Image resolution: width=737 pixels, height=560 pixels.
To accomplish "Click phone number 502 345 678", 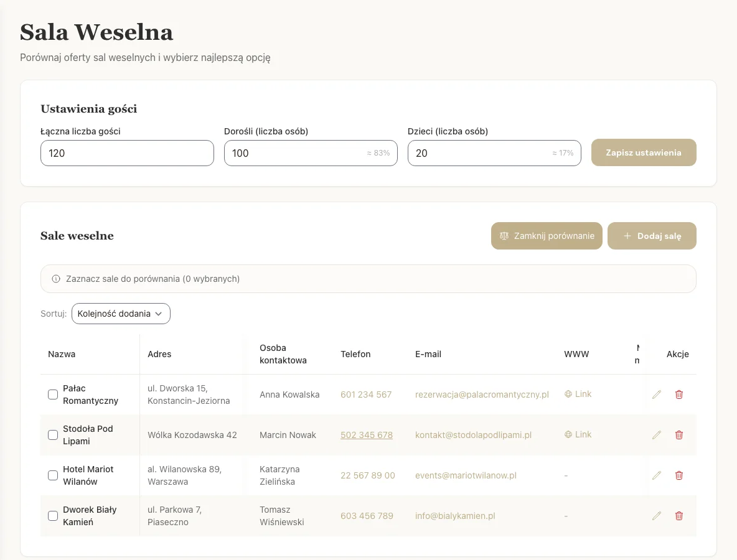I will point(367,435).
